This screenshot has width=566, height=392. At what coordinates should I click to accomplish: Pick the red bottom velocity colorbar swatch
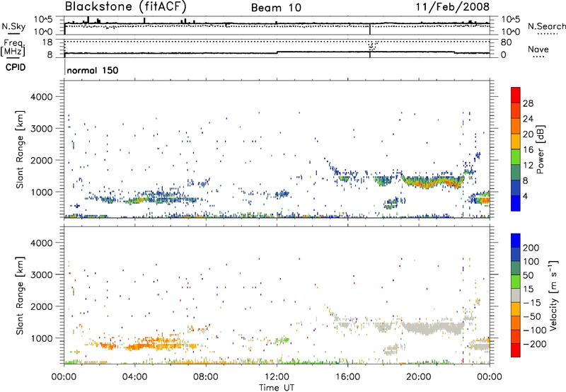tap(516, 350)
